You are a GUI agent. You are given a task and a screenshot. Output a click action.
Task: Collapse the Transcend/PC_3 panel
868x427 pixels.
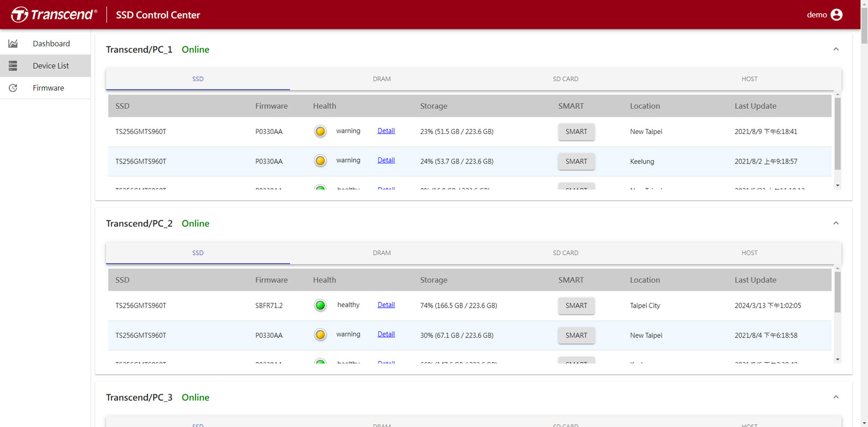(836, 397)
